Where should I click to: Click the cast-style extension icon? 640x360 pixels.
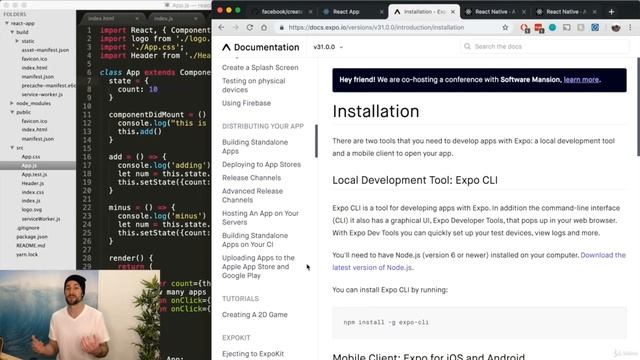(567, 28)
